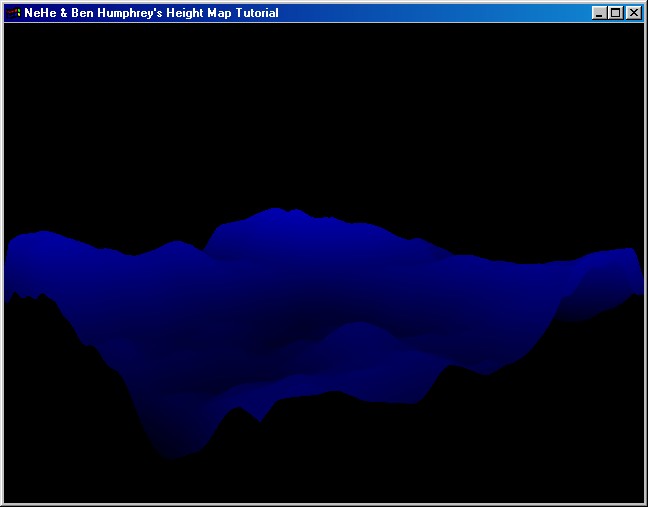Maximize the Height Map Tutorial window
648x507 pixels.
[x=616, y=13]
